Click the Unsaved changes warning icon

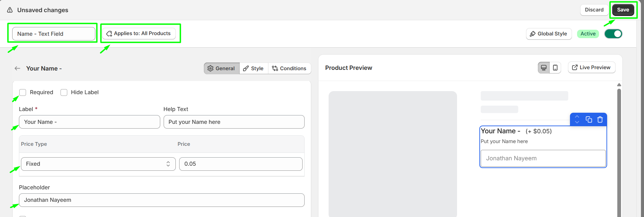[x=10, y=10]
